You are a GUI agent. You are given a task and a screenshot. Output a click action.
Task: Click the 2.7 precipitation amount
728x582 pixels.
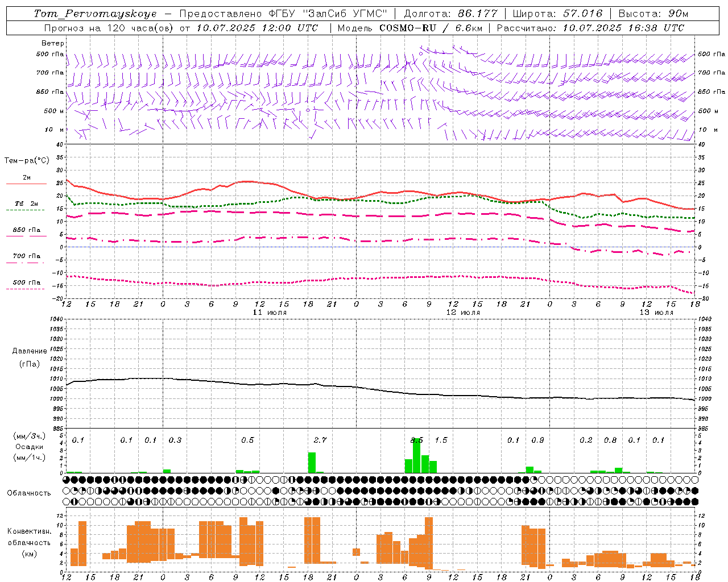[x=320, y=440]
